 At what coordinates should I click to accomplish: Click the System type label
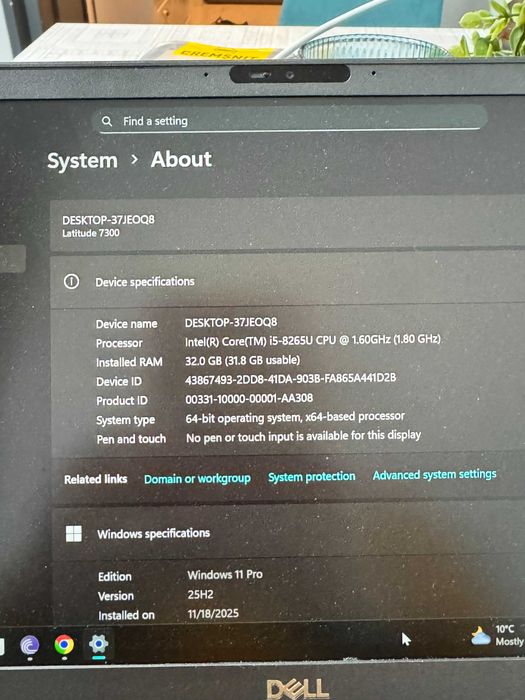(126, 420)
